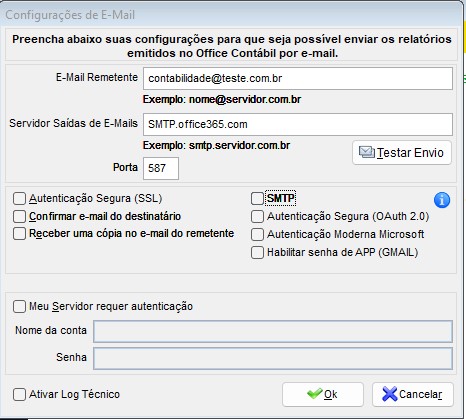The height and width of the screenshot is (420, 466).
Task: Check Confirmar e-mail do destinatário
Action: pos(19,216)
